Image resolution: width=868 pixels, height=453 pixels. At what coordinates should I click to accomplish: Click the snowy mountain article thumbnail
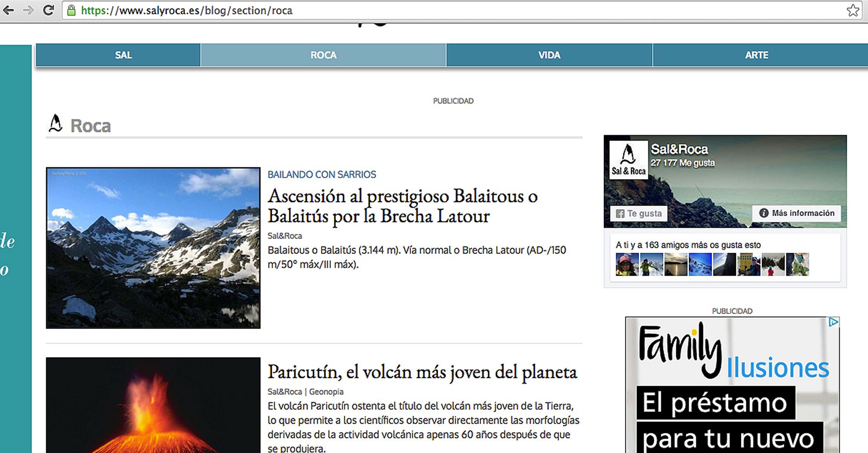(153, 248)
